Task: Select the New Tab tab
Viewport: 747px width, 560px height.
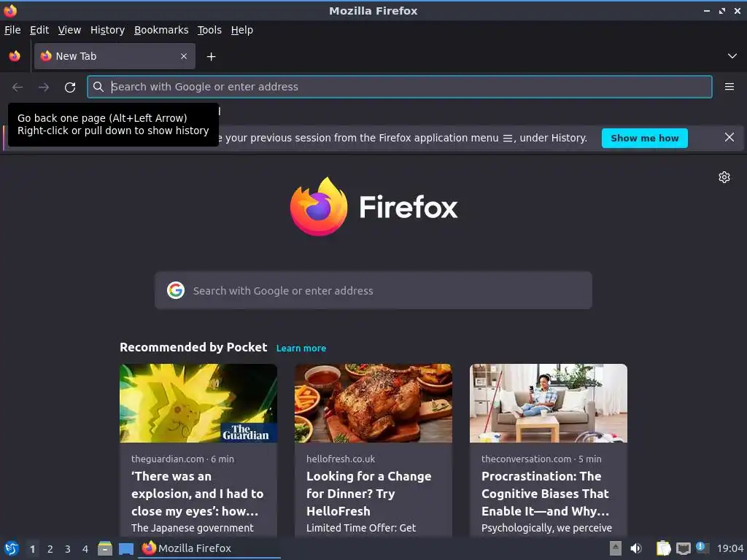Action: click(115, 56)
